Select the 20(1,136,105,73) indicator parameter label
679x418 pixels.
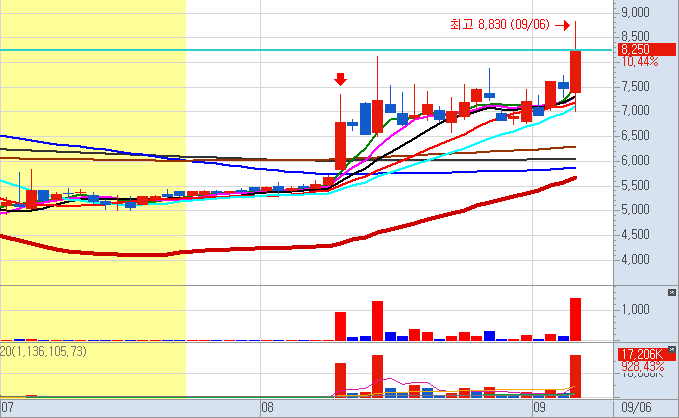click(x=43, y=351)
